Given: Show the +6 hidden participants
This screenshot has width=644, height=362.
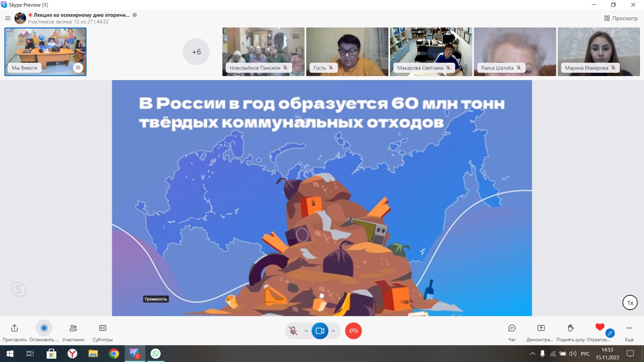Looking at the screenshot, I should [x=196, y=51].
